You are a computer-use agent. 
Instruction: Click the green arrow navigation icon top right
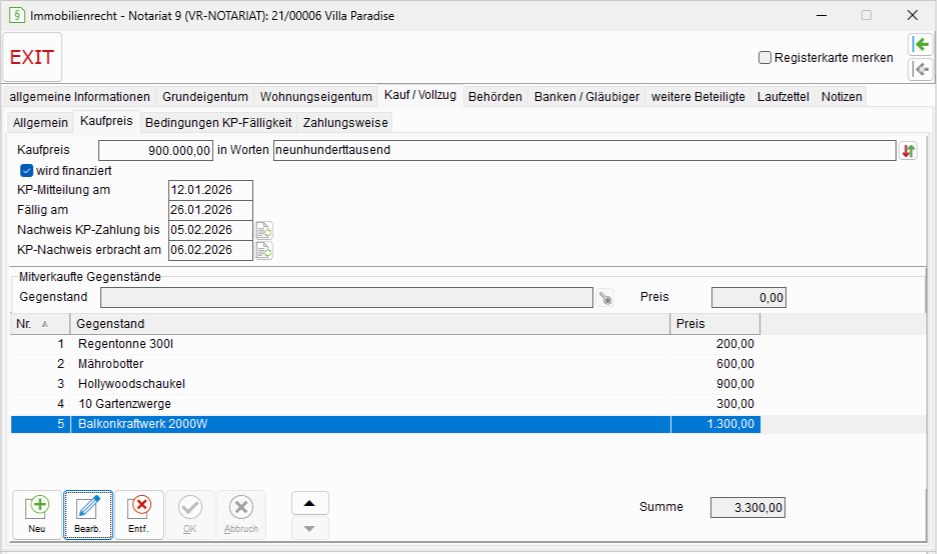tap(921, 44)
